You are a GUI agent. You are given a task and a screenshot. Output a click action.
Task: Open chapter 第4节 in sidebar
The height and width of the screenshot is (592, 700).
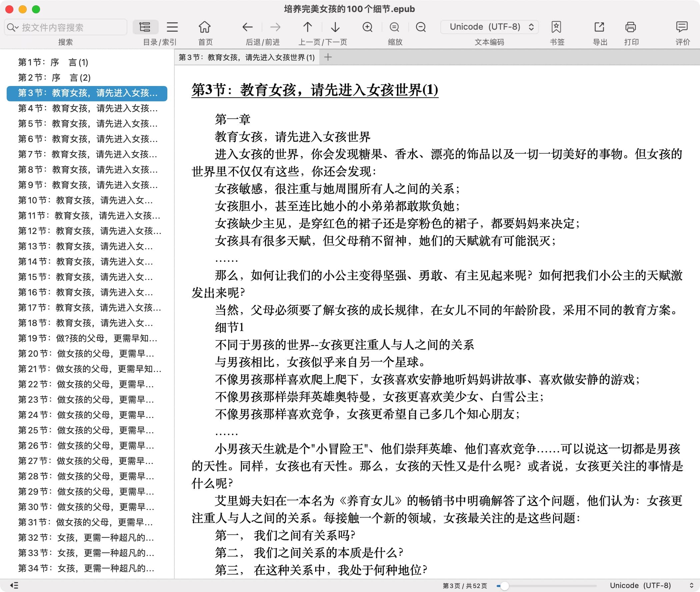[88, 108]
